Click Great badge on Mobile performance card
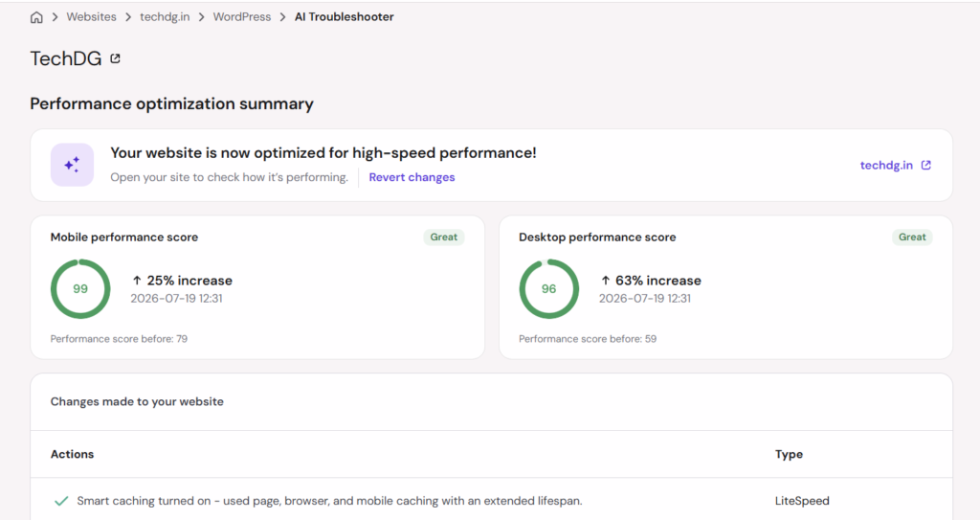Viewport: 980px width, 520px height. click(444, 237)
